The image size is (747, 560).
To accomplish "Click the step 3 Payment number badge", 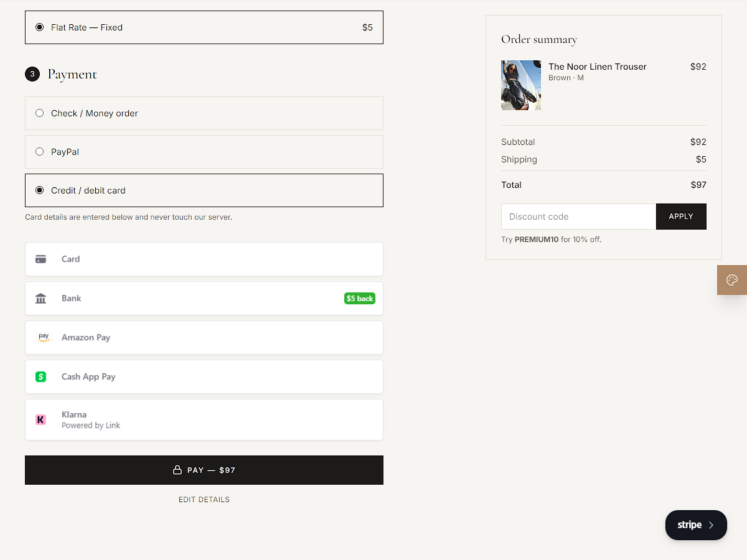I will [32, 74].
